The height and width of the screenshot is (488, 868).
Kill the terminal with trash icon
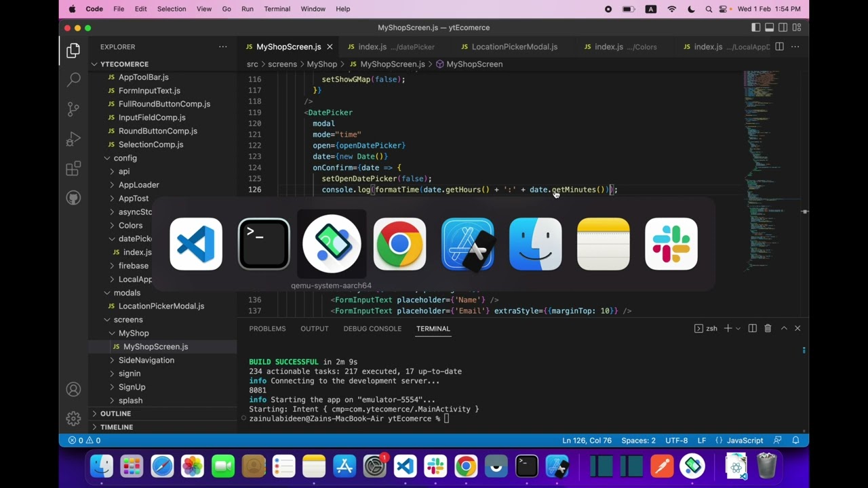coord(768,328)
